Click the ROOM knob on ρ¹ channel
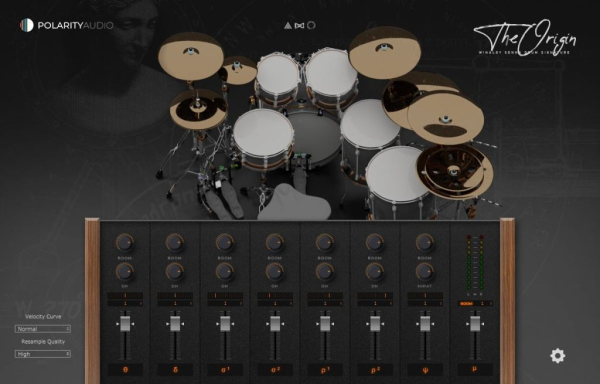The height and width of the screenshot is (384, 600). (325, 242)
